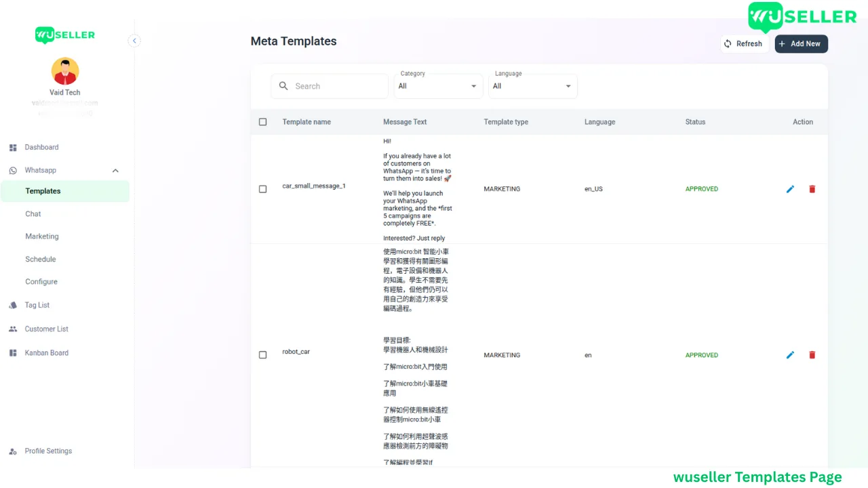This screenshot has height=488, width=868.
Task: Open the Chat menu item
Action: pyautogui.click(x=33, y=214)
